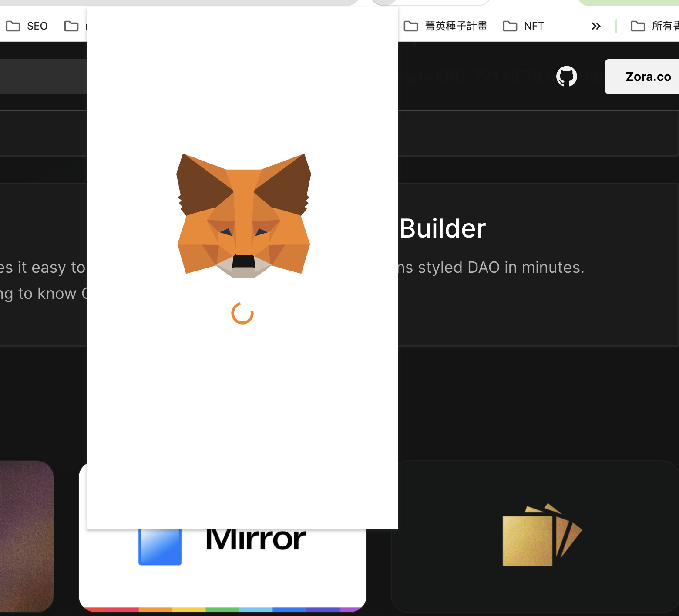The image size is (679, 616).
Task: Click the MetaMask fox logo
Action: (x=243, y=216)
